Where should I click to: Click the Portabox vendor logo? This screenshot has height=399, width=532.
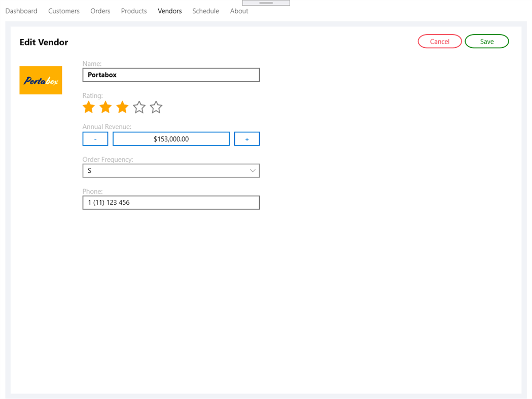[41, 80]
